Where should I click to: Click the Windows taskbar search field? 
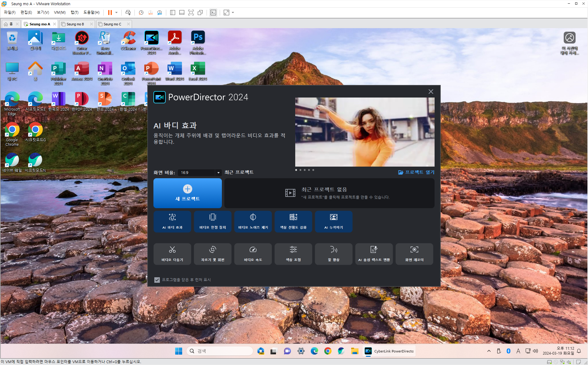pos(220,351)
